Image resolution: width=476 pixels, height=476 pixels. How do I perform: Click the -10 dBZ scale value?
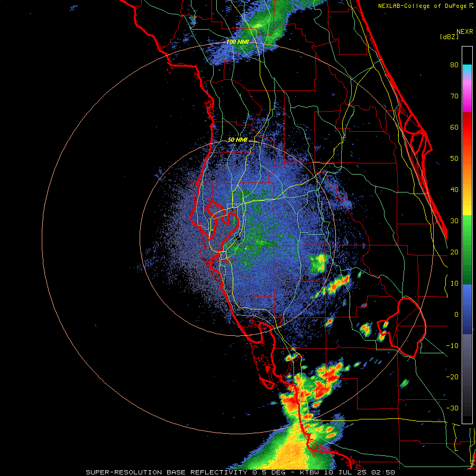click(x=452, y=346)
